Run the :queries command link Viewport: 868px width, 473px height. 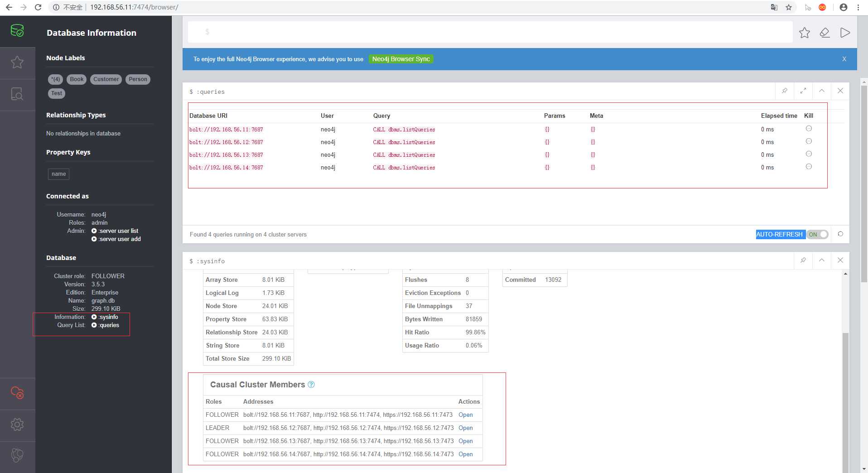[x=106, y=325]
